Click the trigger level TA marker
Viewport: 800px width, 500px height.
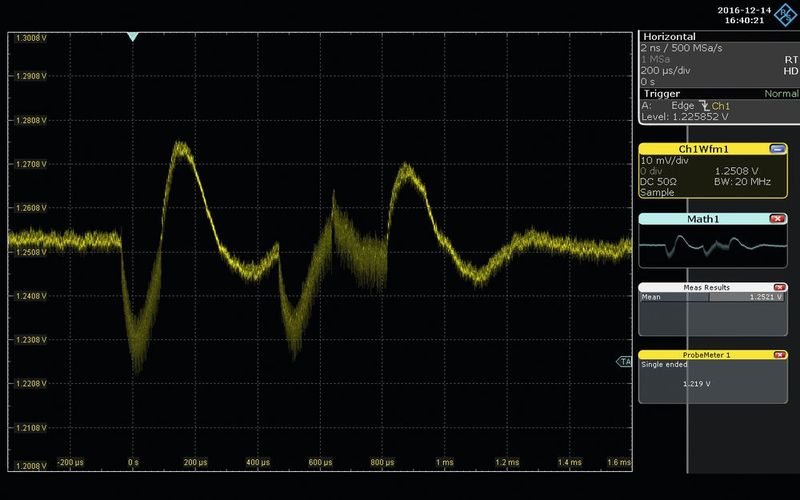(625, 361)
